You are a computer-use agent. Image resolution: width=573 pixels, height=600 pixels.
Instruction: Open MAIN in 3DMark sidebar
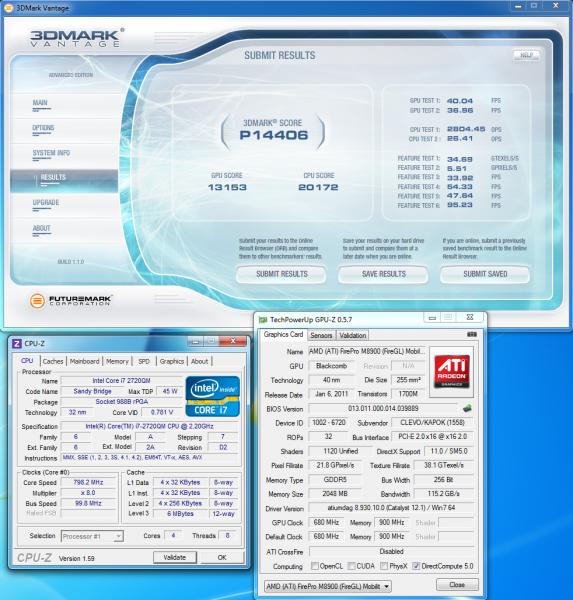40,103
